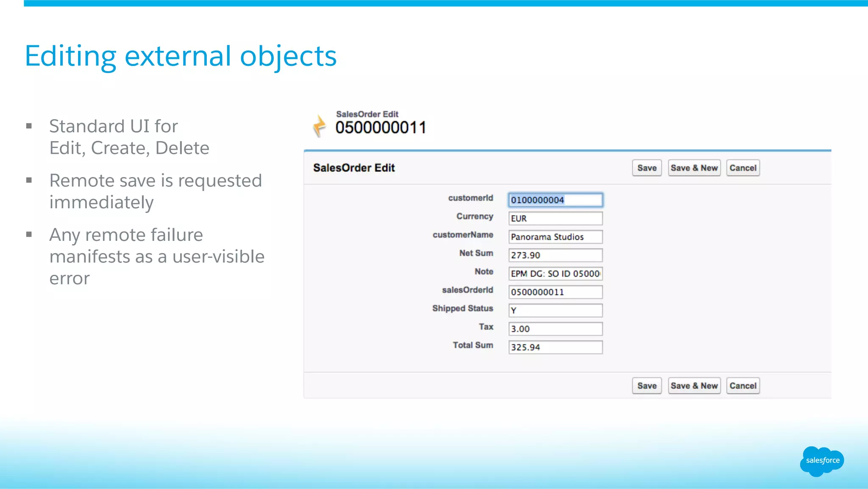
Task: Click the Net Sum input field
Action: (555, 255)
